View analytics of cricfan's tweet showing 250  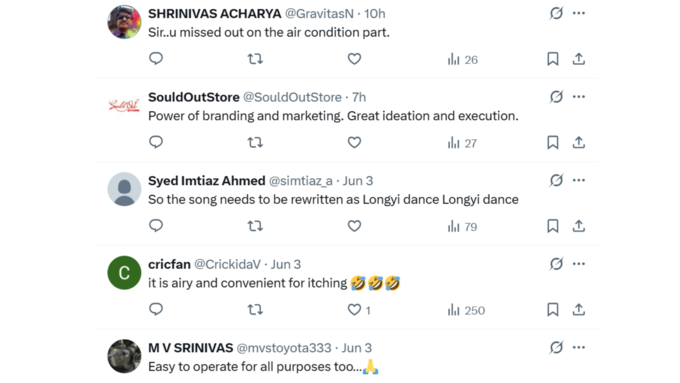[x=466, y=310]
